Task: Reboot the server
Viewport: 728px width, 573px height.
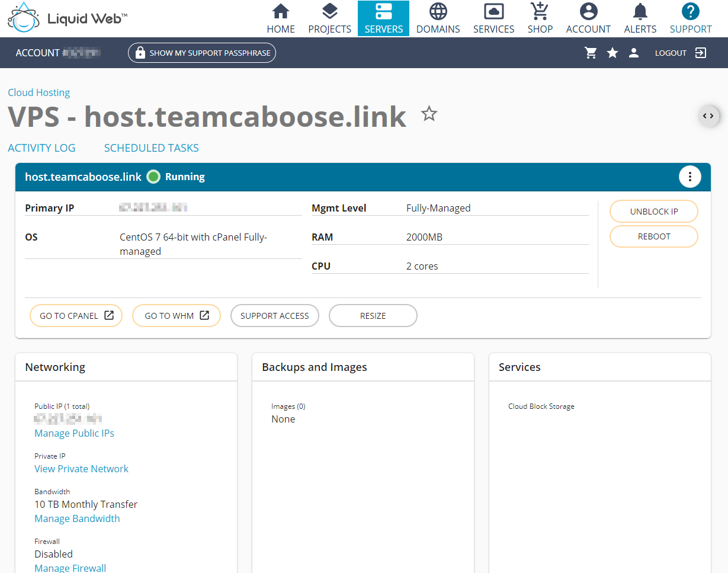Action: [x=654, y=236]
